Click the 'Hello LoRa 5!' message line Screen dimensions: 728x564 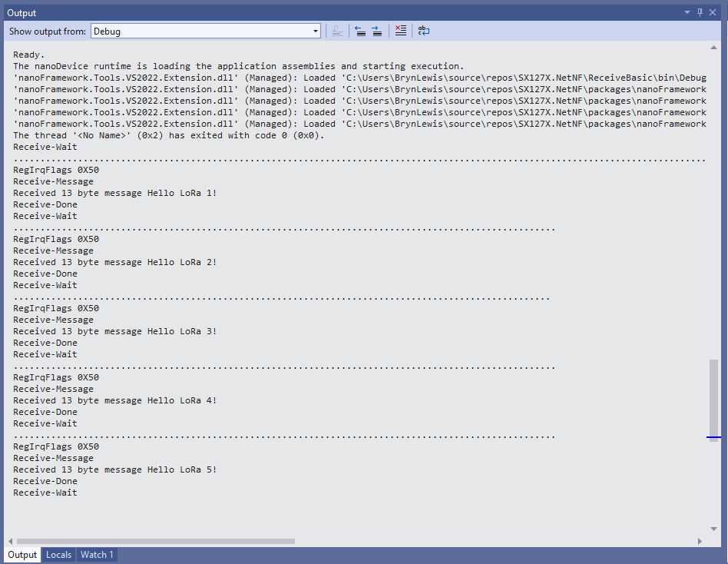115,469
